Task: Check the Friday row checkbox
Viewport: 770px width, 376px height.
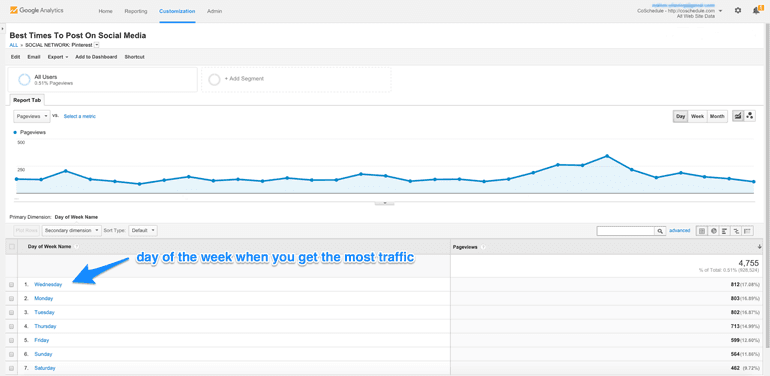Action: point(11,340)
